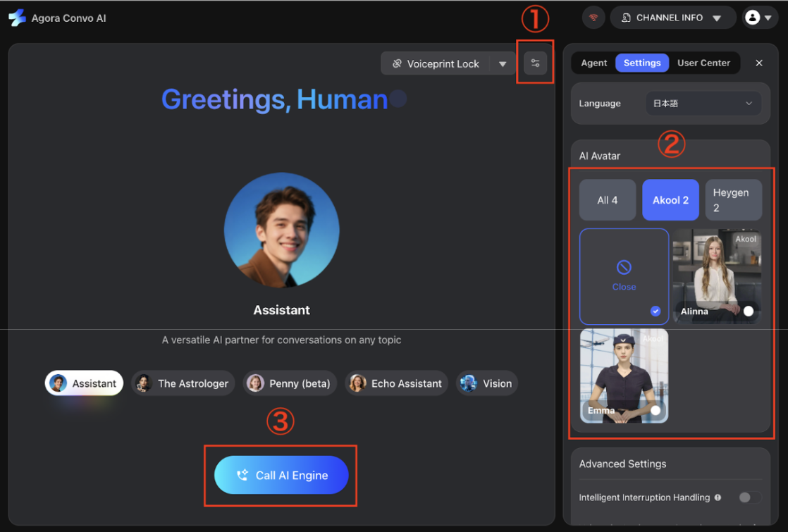Open the Language dropdown showing 日本語

coord(703,103)
